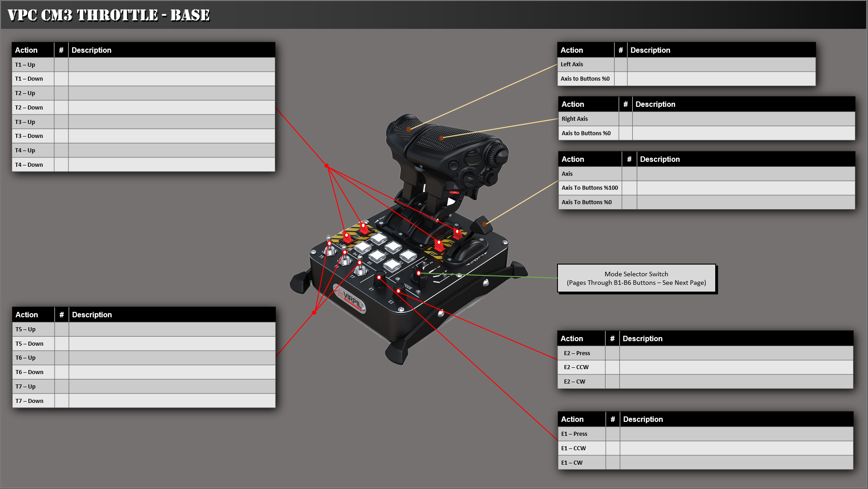Image resolution: width=868 pixels, height=489 pixels.
Task: Click the T7 – Down description cell
Action: coord(172,401)
